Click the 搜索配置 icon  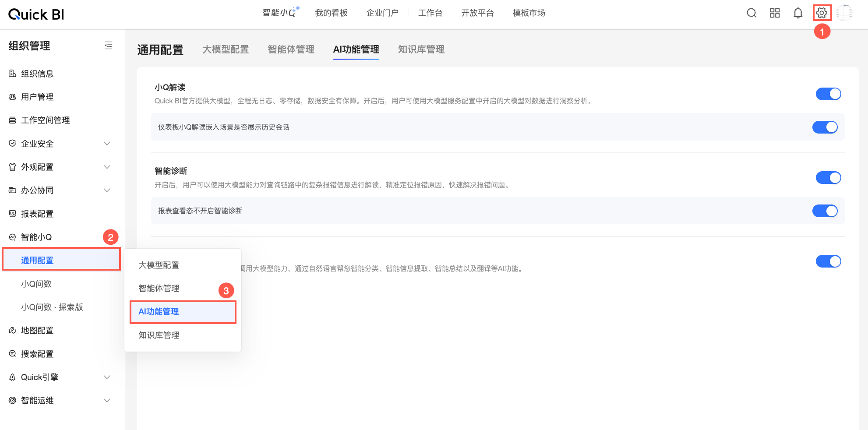coord(12,354)
